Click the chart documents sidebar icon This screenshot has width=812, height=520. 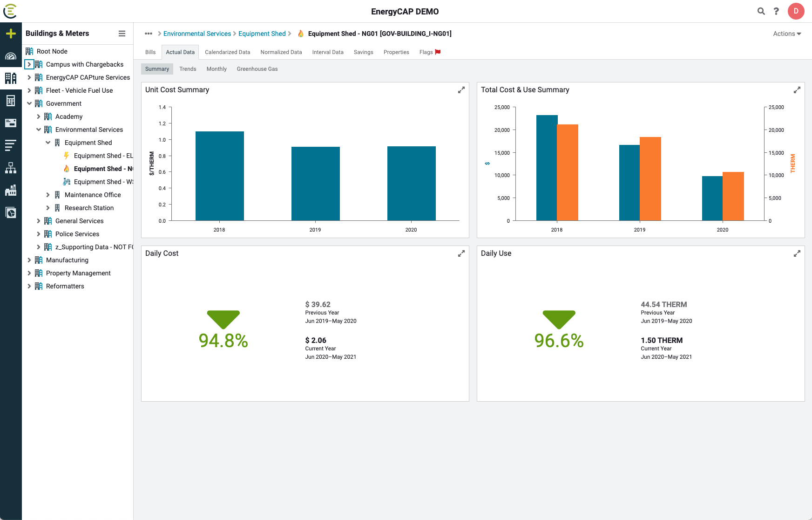pyautogui.click(x=11, y=212)
